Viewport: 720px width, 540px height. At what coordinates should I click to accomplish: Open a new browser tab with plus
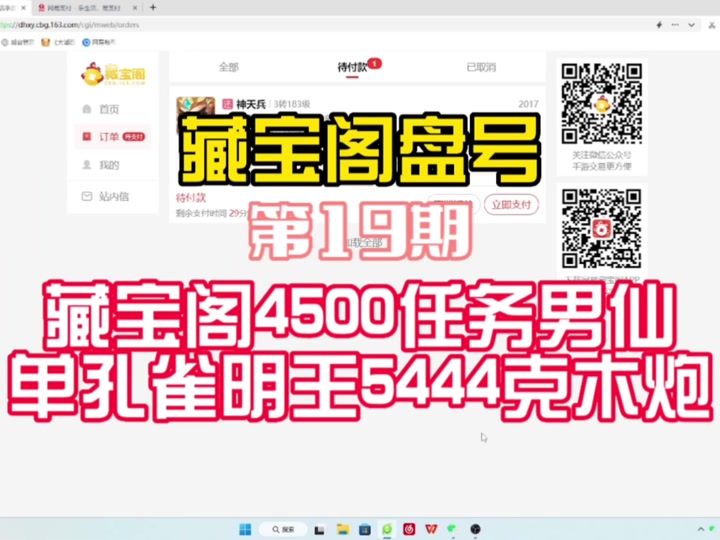tap(153, 7)
